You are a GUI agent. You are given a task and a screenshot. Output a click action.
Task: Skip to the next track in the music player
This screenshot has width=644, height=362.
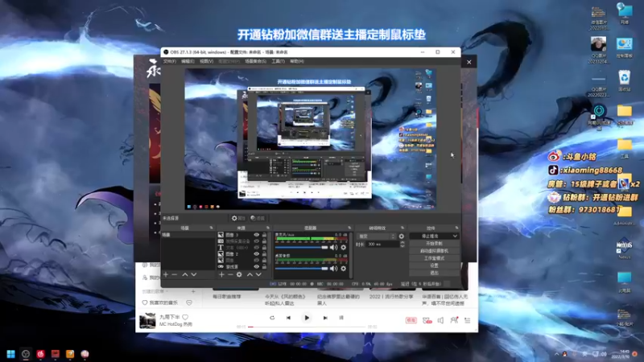[x=325, y=318]
